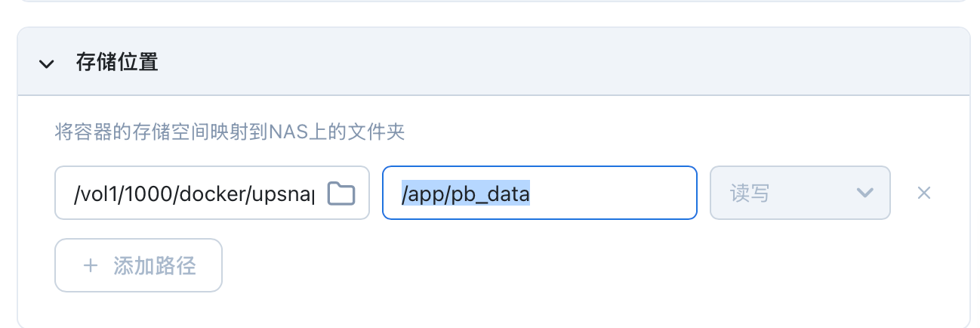Click the plus icon in 添加路径 button
This screenshot has height=328, width=980.
pyautogui.click(x=91, y=265)
